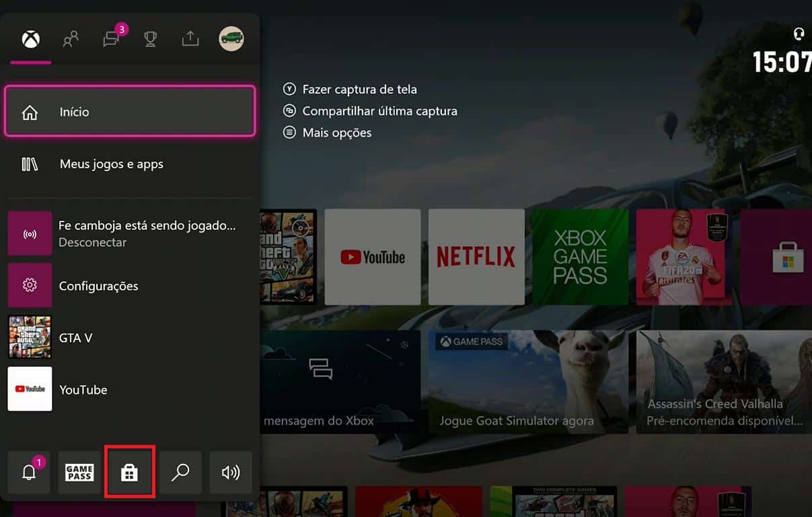Switch to the People tab
The image size is (812, 517).
(x=71, y=40)
